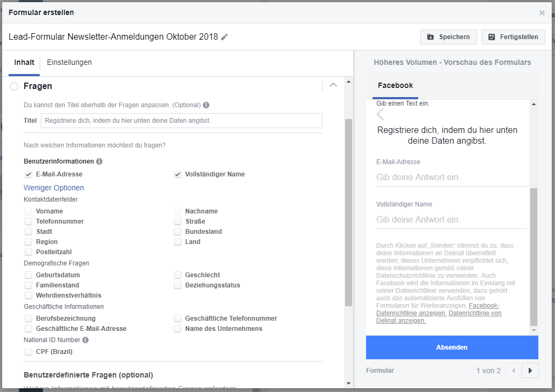Go to the next preview page arrow
This screenshot has height=392, width=555.
point(530,371)
